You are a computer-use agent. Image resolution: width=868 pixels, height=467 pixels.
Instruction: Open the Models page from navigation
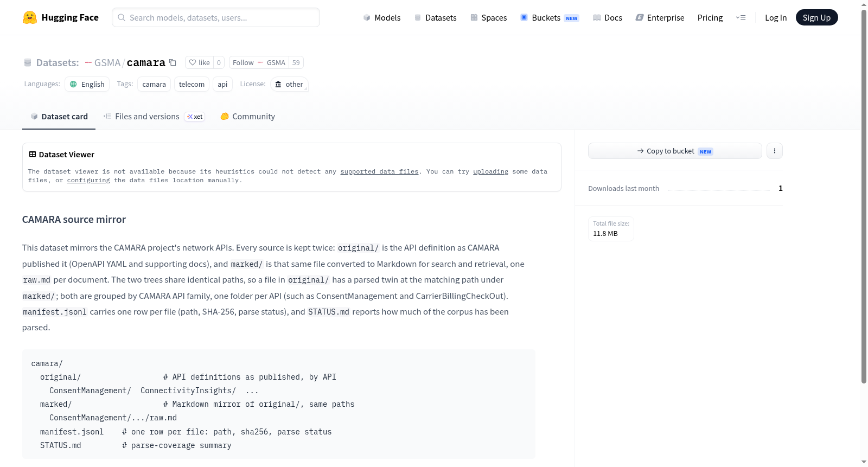382,17
